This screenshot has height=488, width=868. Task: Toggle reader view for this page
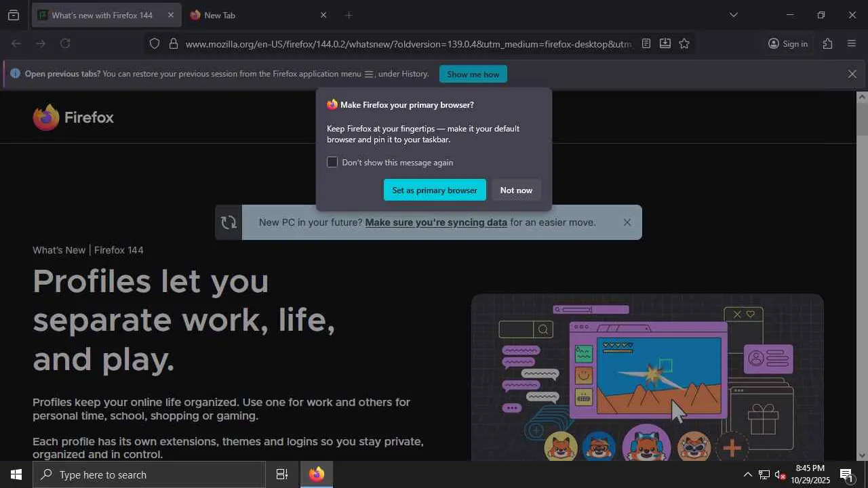646,43
